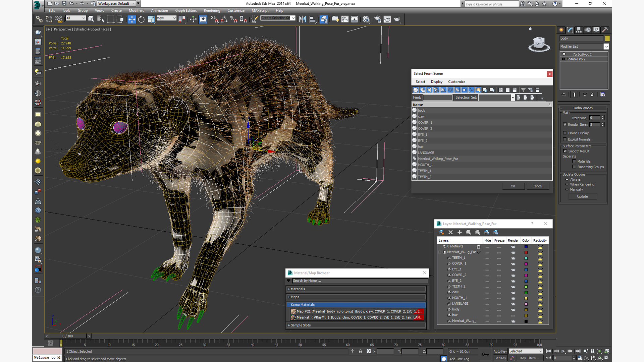The height and width of the screenshot is (362, 644).
Task: Open the Modifier List dropdown
Action: click(606, 47)
